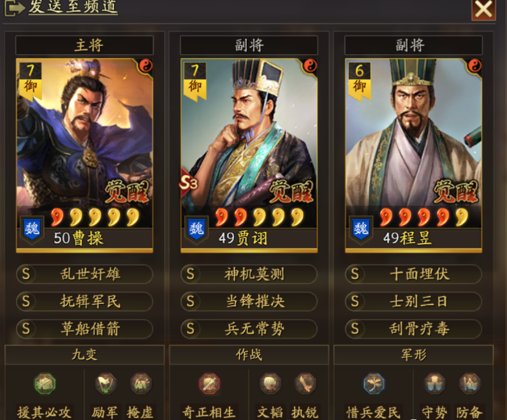View the 神机莫测 skill
Image resolution: width=507 pixels, height=420 pixels.
click(x=249, y=274)
